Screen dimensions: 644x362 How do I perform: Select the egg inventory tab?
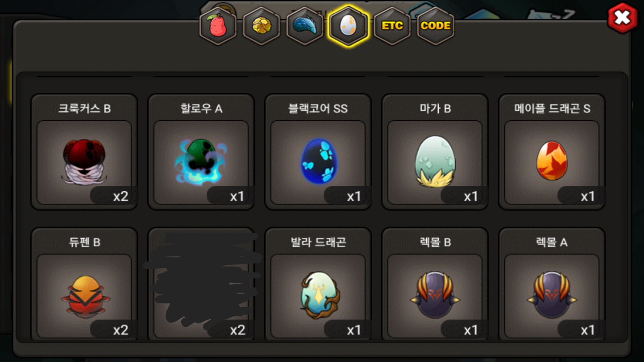click(x=348, y=26)
